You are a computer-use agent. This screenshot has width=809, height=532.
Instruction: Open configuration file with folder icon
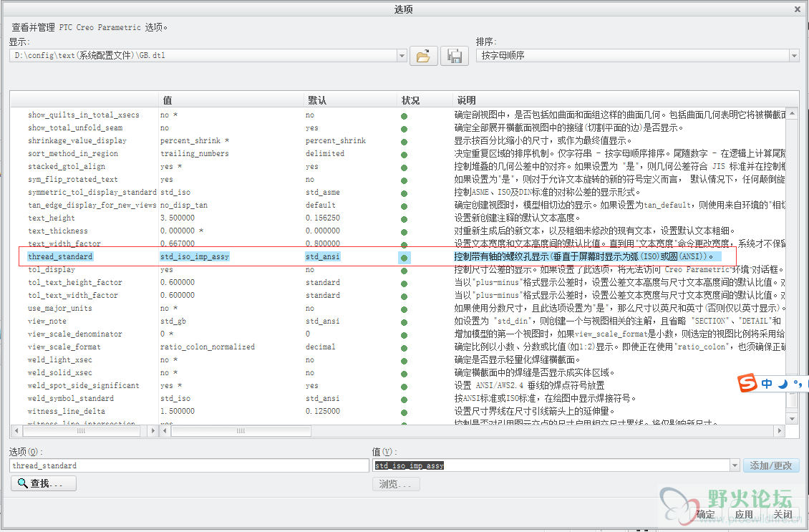point(424,56)
